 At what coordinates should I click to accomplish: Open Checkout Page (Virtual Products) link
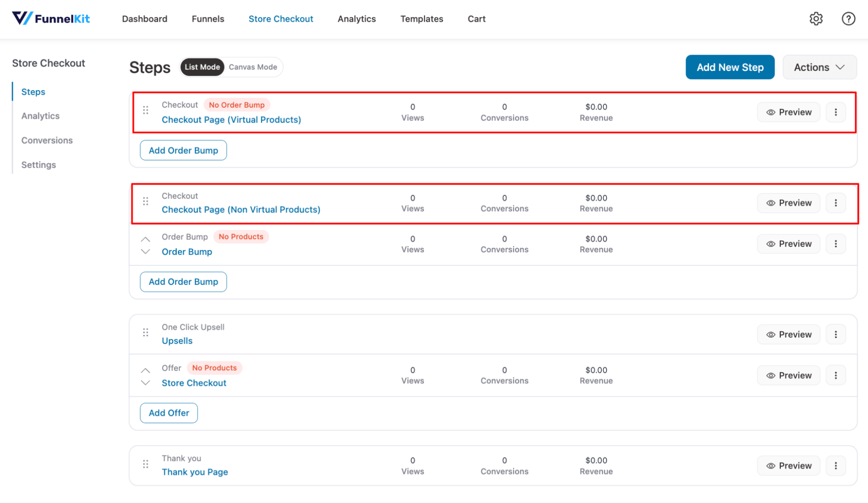click(x=231, y=119)
